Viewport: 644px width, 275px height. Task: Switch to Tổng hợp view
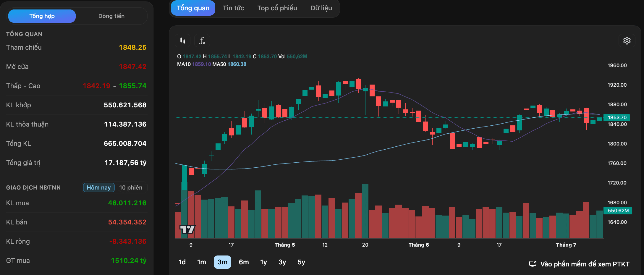[42, 16]
